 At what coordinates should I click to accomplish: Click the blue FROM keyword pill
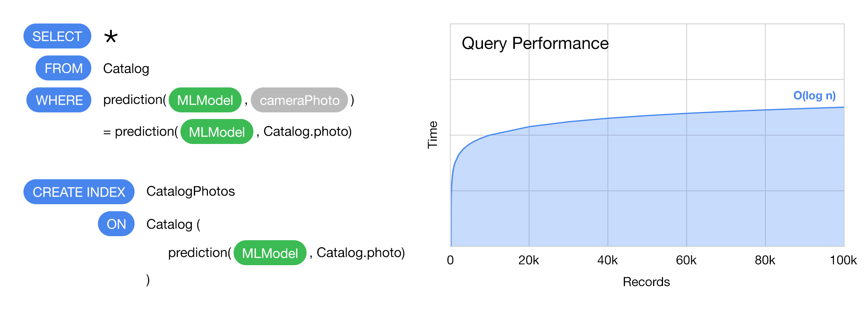point(63,68)
